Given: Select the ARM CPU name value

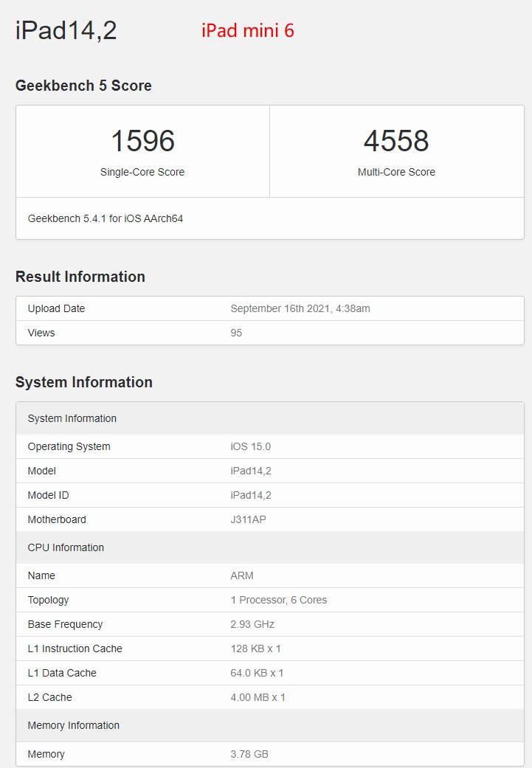Looking at the screenshot, I should click(x=242, y=575).
